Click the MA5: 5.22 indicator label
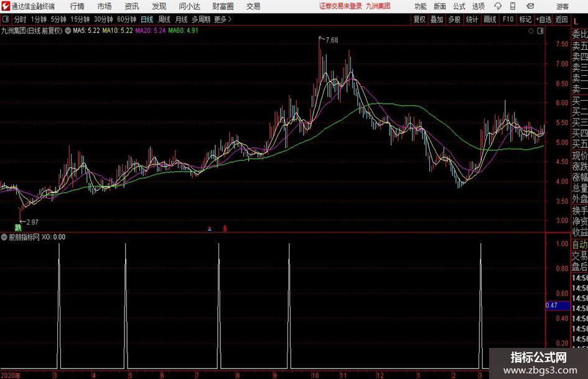Viewport: 588px width, 379px height. 86,30
